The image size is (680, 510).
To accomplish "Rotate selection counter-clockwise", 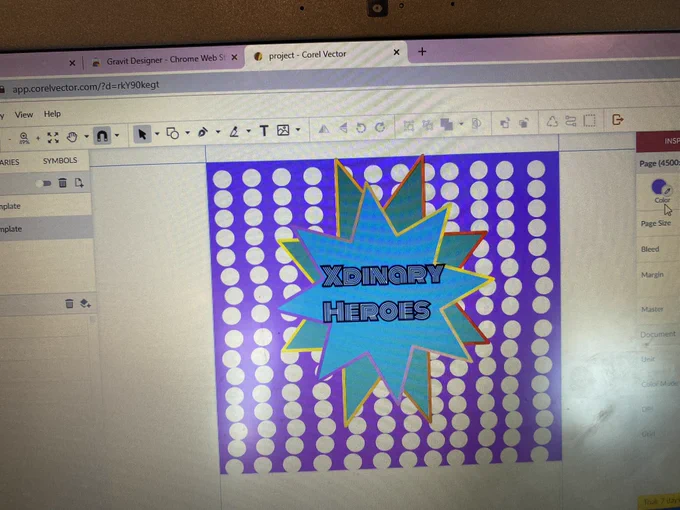I will click(x=361, y=128).
